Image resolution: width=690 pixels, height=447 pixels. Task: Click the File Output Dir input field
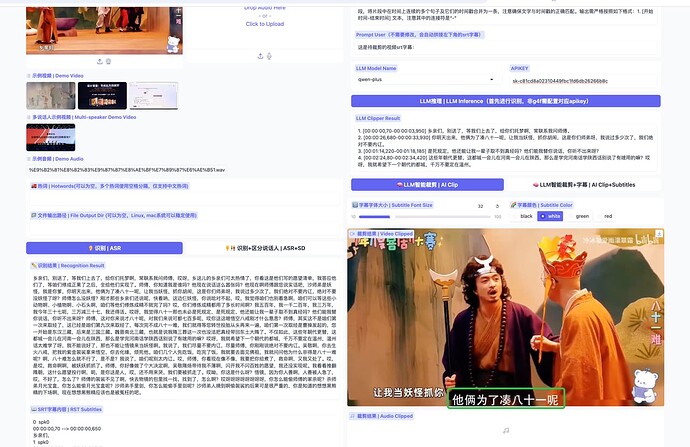pyautogui.click(x=184, y=228)
